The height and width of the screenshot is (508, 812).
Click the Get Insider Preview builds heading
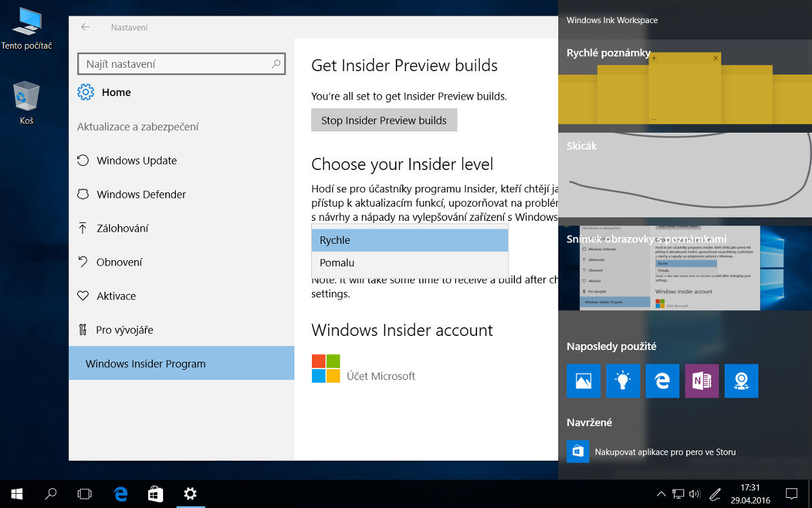pyautogui.click(x=405, y=66)
